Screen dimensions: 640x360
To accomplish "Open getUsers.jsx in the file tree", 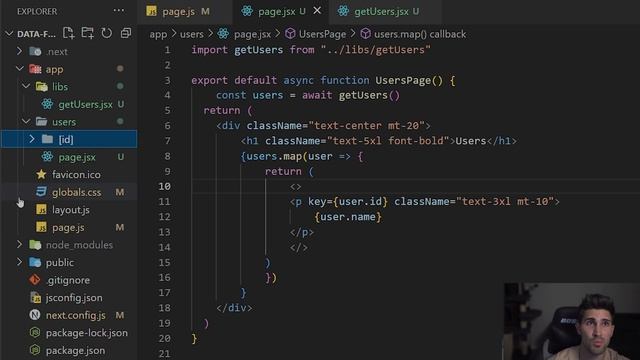I will click(85, 104).
